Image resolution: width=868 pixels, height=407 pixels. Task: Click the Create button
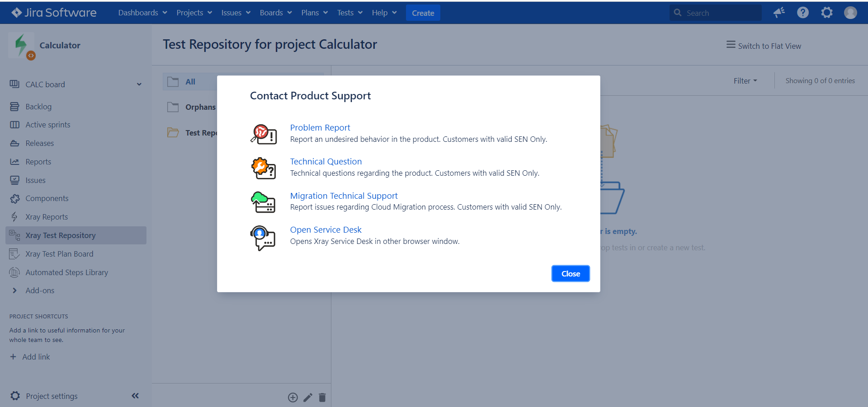coord(423,13)
